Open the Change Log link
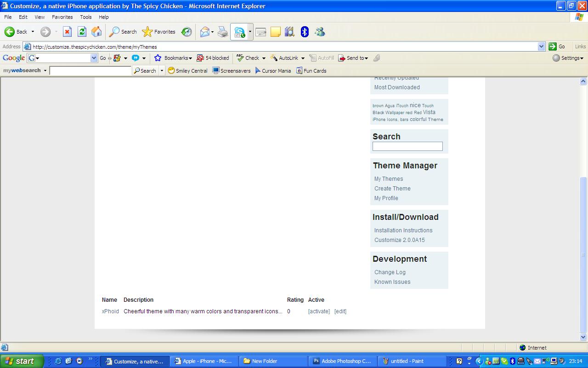 click(x=390, y=272)
